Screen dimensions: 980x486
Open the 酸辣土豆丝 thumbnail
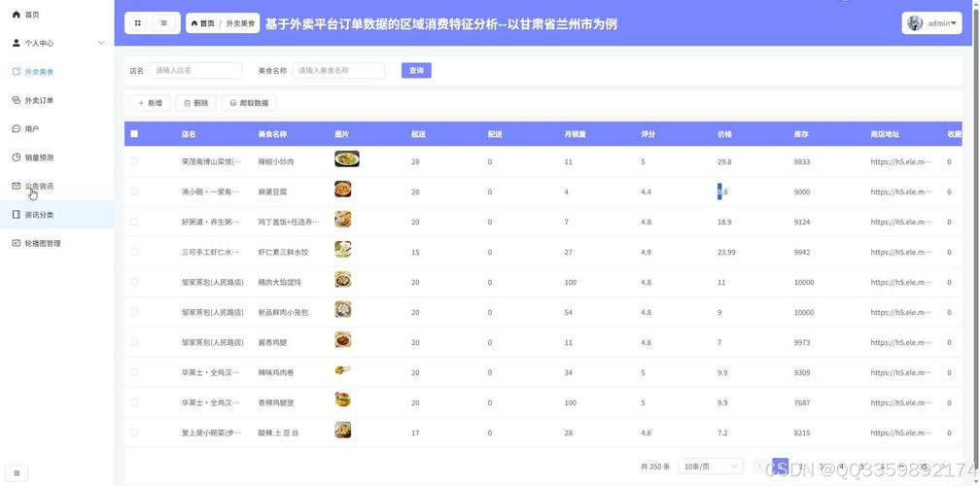tap(343, 430)
